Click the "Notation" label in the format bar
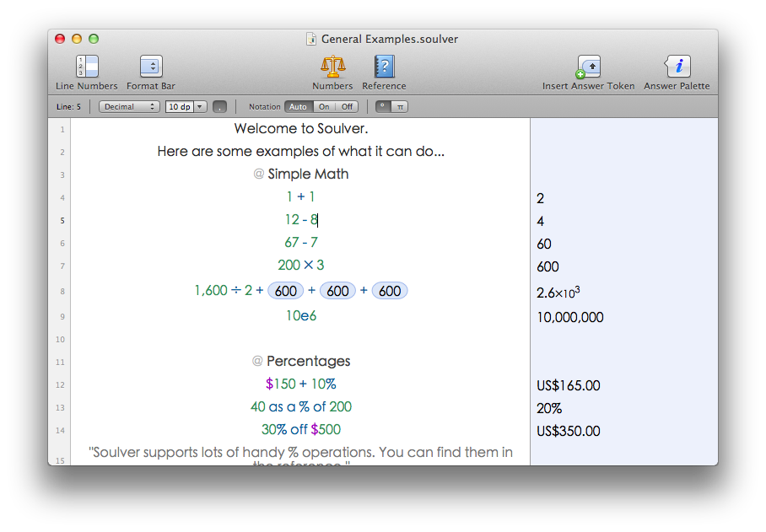 point(264,107)
